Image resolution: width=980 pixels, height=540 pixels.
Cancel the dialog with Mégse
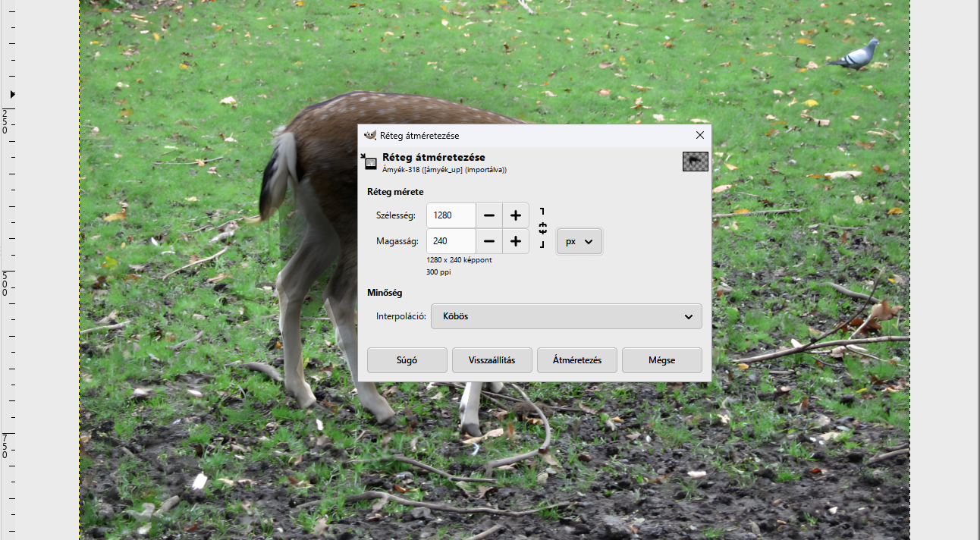point(662,360)
